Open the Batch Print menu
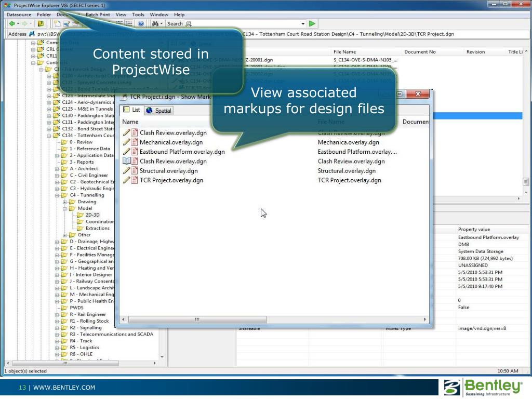 tap(98, 15)
